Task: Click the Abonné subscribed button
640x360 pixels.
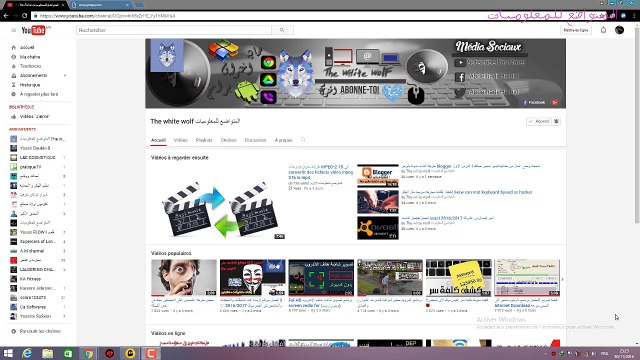Action: click(538, 121)
